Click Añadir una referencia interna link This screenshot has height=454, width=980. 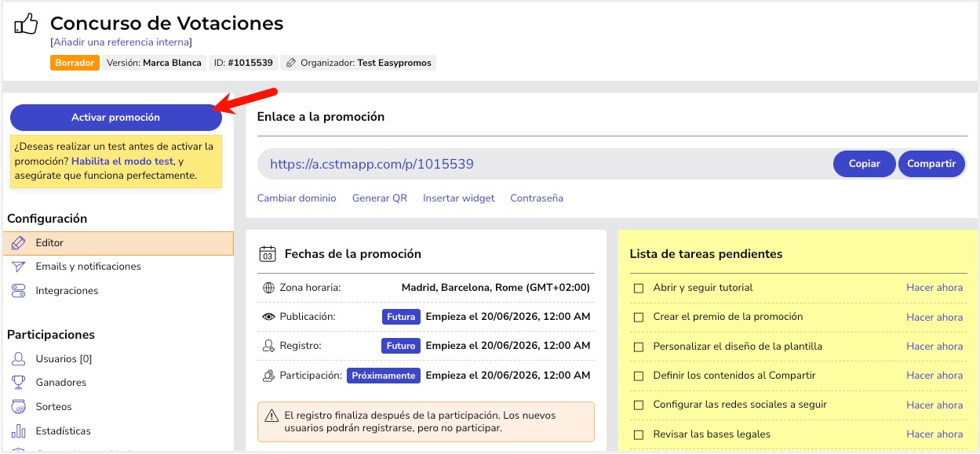(x=121, y=42)
